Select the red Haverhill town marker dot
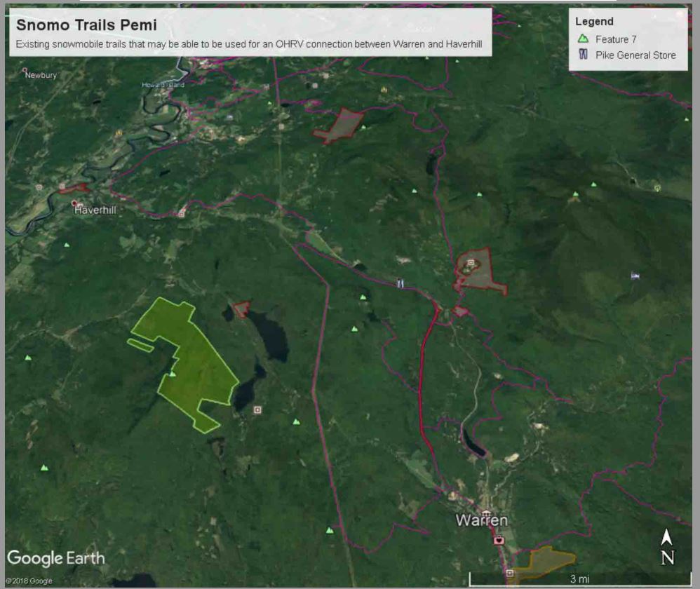This screenshot has height=589, width=700. click(x=75, y=203)
